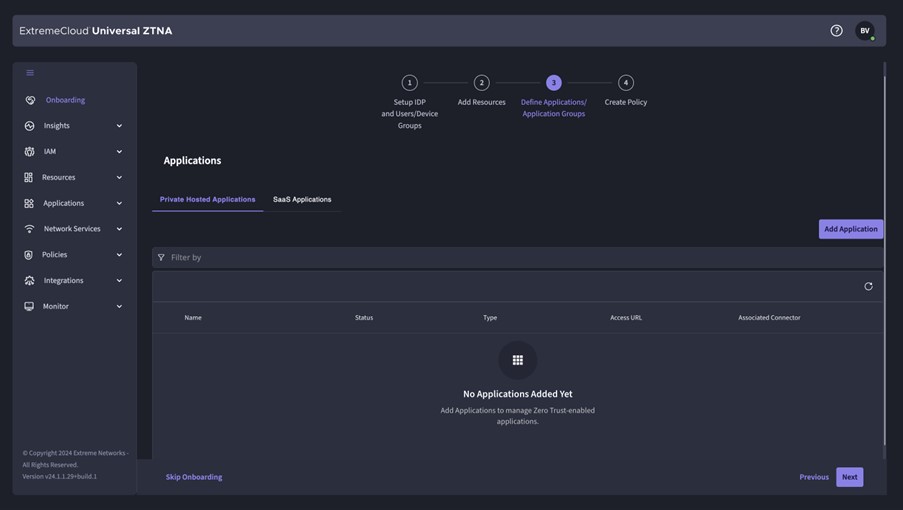The height and width of the screenshot is (510, 903).
Task: Click the refresh icon above the table
Action: (x=868, y=287)
